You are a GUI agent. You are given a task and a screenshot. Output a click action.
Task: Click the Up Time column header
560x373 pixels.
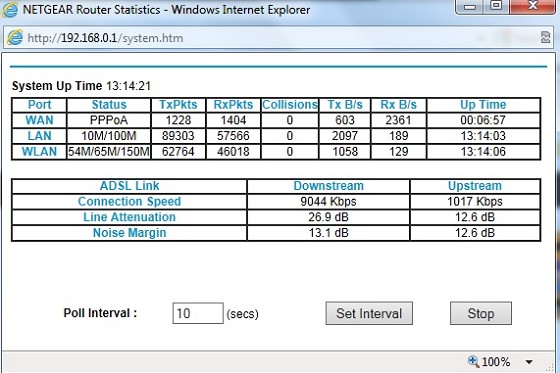click(x=483, y=105)
